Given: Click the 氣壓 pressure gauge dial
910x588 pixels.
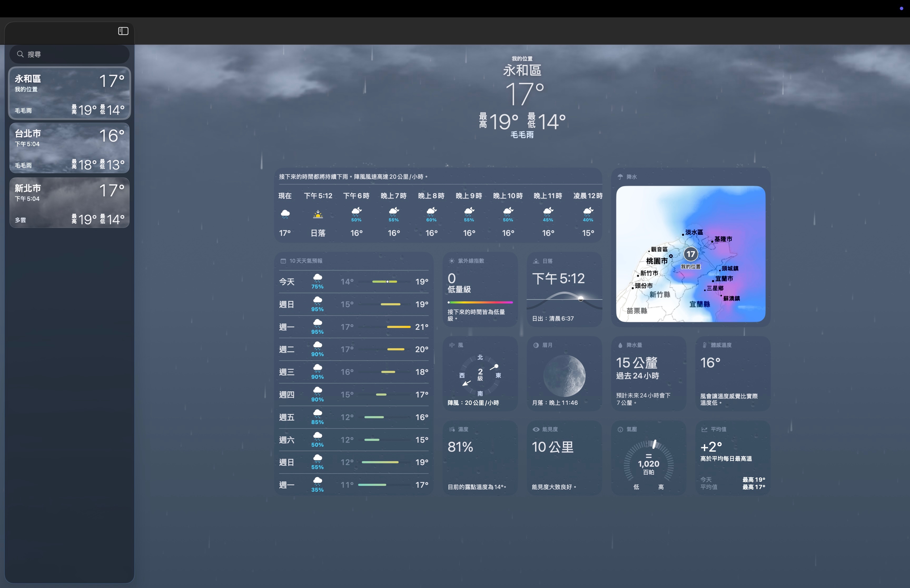Looking at the screenshot, I should point(649,463).
